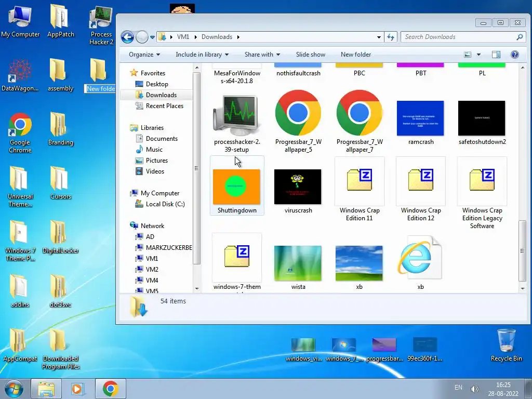Select Progressbar_7_Wallpaper_7 file
This screenshot has width=532, height=399.
pos(360,122)
